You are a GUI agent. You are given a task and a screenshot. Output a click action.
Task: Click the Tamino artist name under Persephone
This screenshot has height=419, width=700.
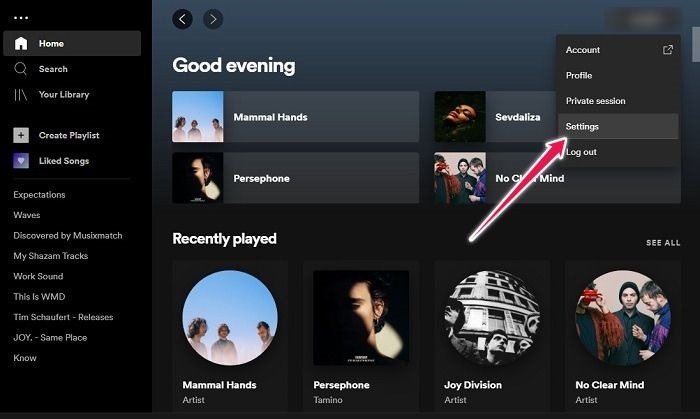coord(328,400)
